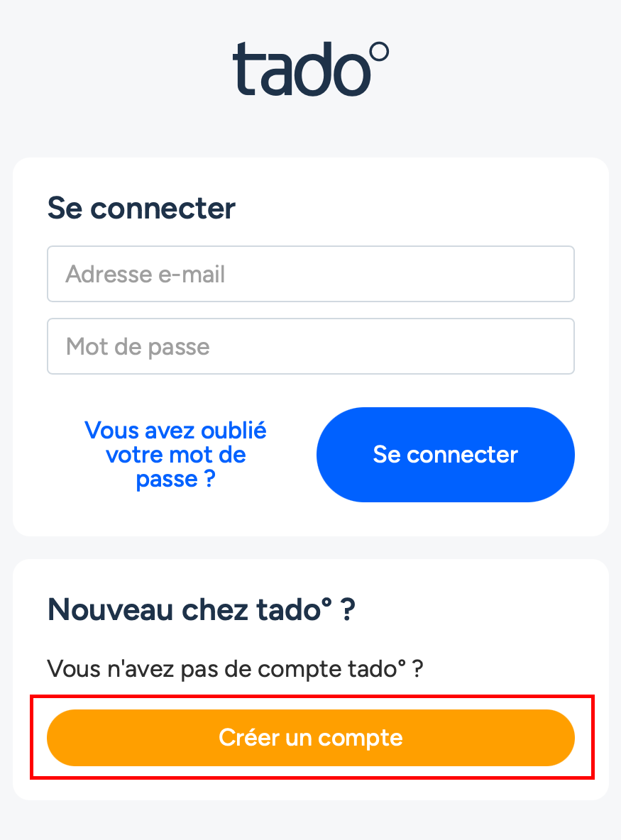621x840 pixels.
Task: Click the "Nouveau chez tado° ?" heading
Action: (x=201, y=610)
